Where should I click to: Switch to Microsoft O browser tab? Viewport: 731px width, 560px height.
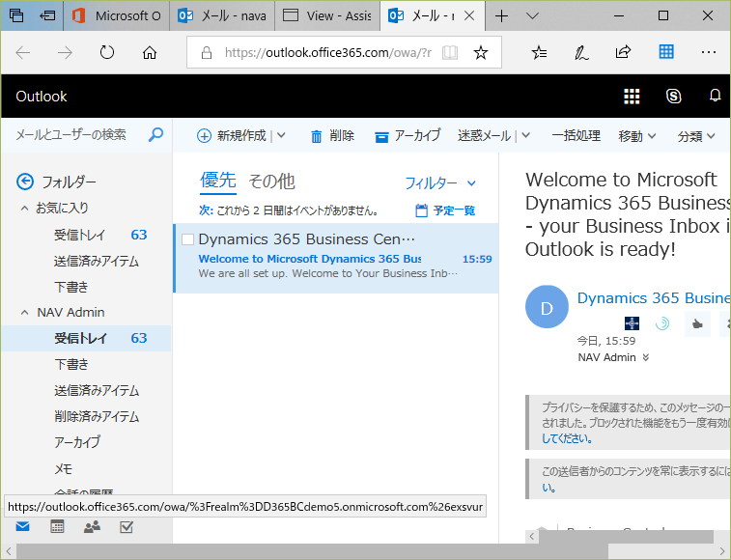(x=117, y=15)
